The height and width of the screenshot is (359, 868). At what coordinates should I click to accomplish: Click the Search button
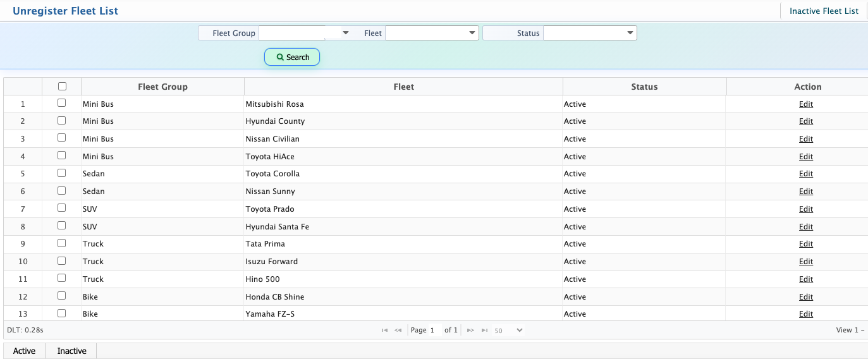[292, 57]
